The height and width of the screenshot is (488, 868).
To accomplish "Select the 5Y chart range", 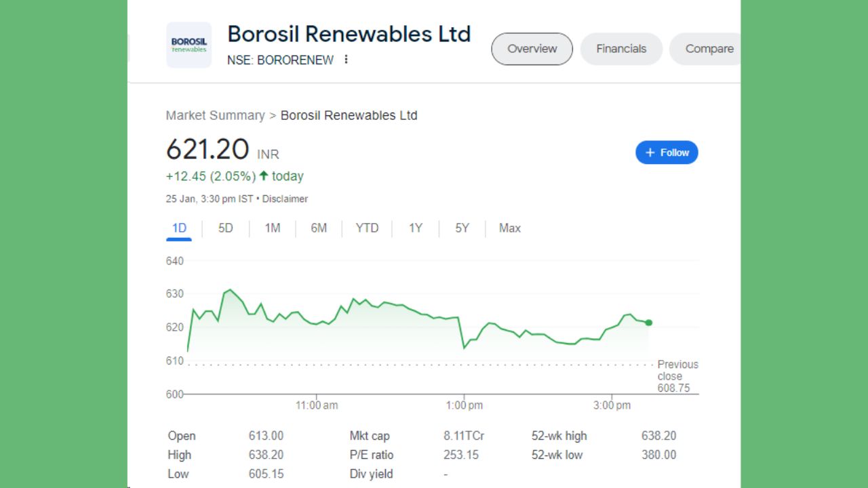I will tap(462, 228).
